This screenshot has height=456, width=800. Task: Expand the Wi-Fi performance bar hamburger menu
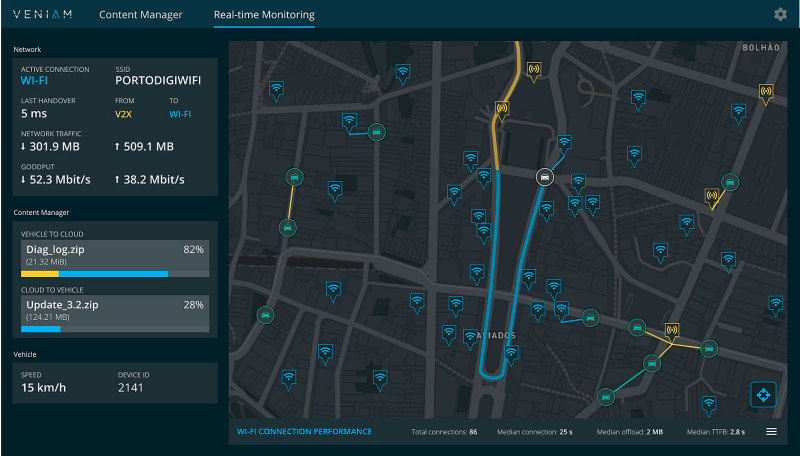771,432
